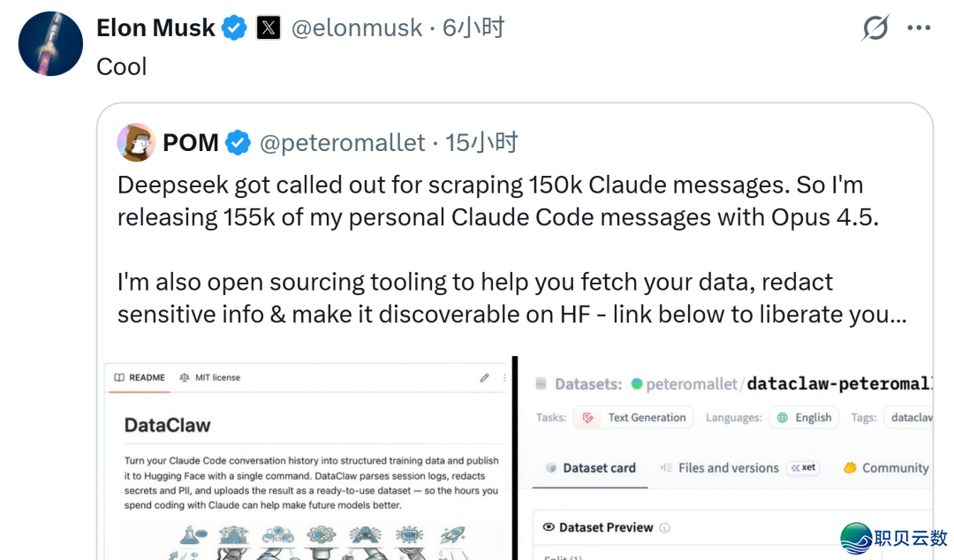
Task: Select the README tab
Action: pyautogui.click(x=140, y=378)
